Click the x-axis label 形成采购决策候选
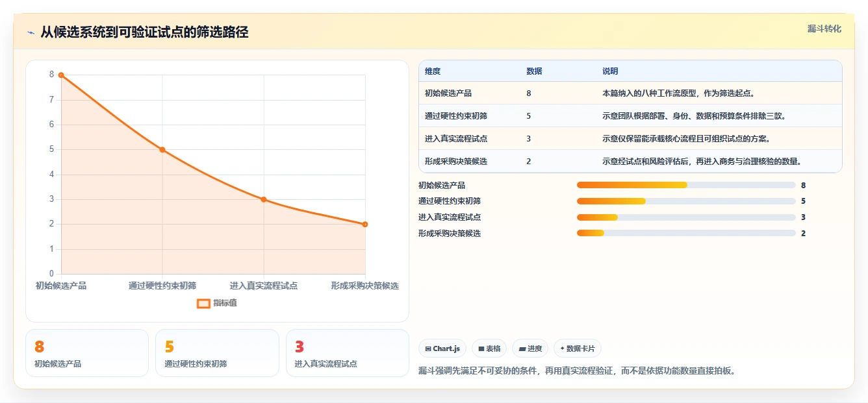The height and width of the screenshot is (403, 868). tap(365, 286)
